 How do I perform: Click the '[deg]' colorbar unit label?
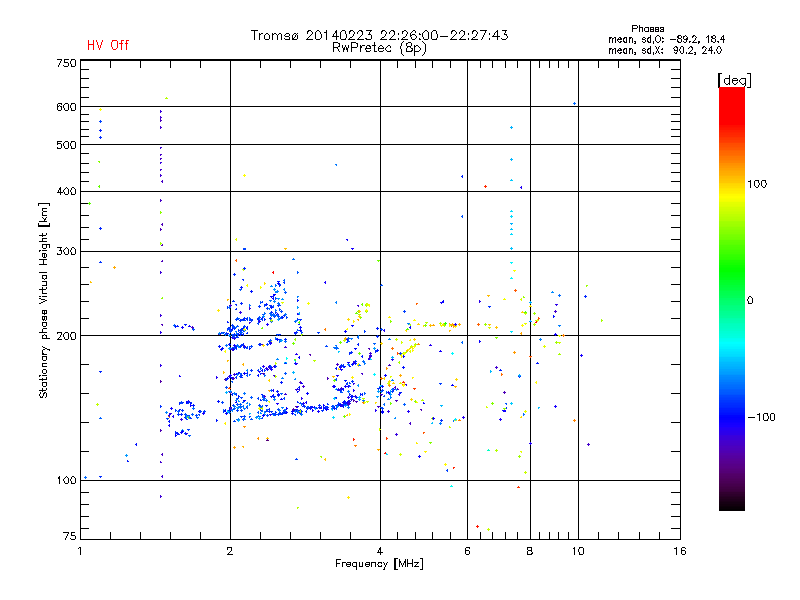(734, 80)
